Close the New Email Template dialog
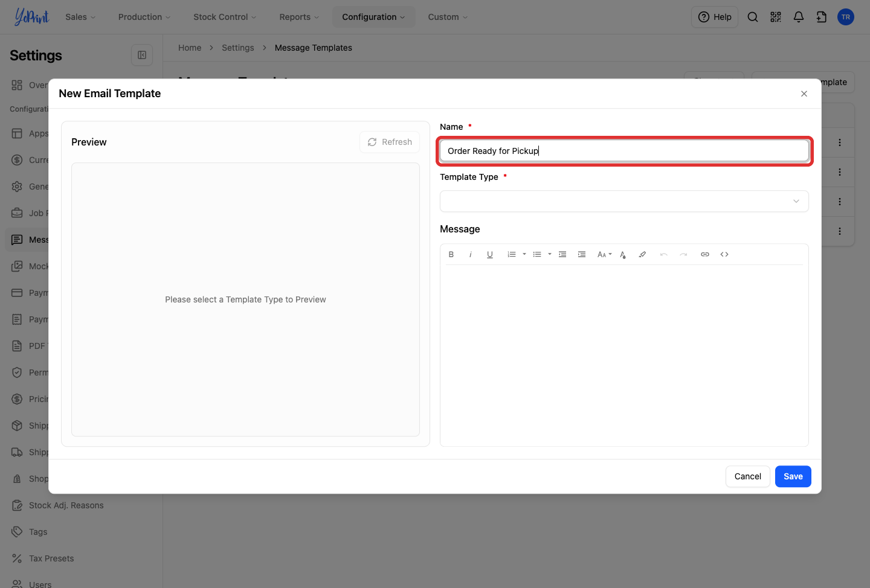 [x=804, y=94]
